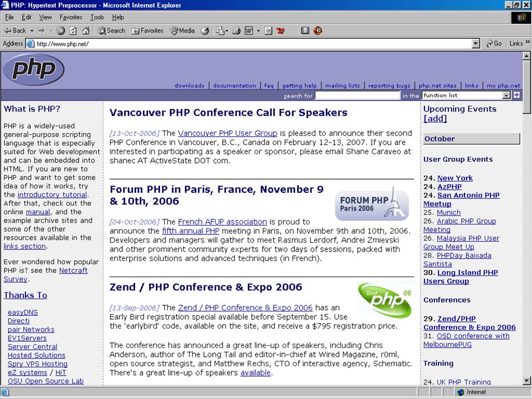Open the New York user group link

point(455,178)
